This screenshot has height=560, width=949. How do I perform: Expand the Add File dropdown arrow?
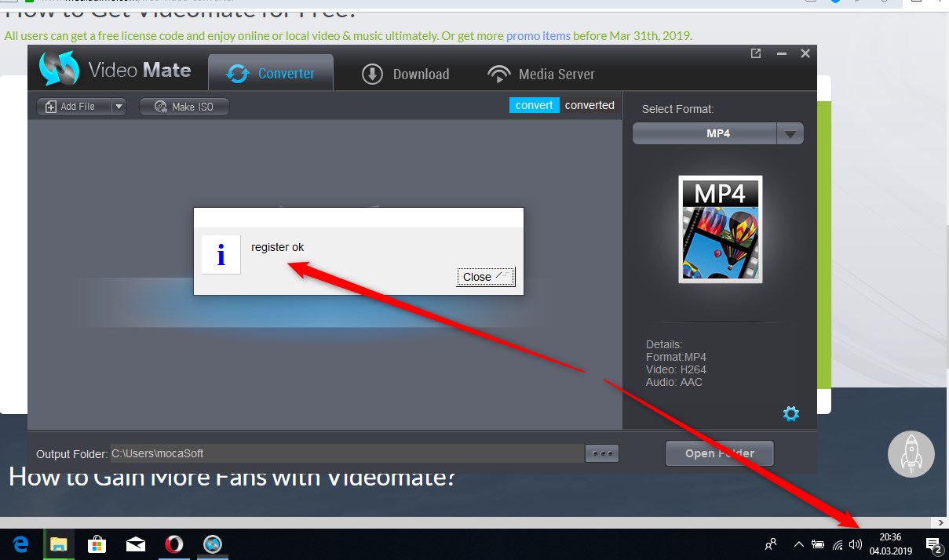tap(119, 106)
